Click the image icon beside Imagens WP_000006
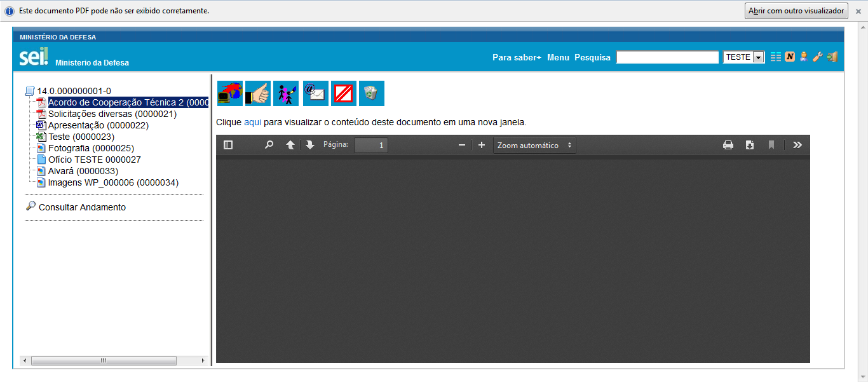The image size is (868, 382). point(41,182)
